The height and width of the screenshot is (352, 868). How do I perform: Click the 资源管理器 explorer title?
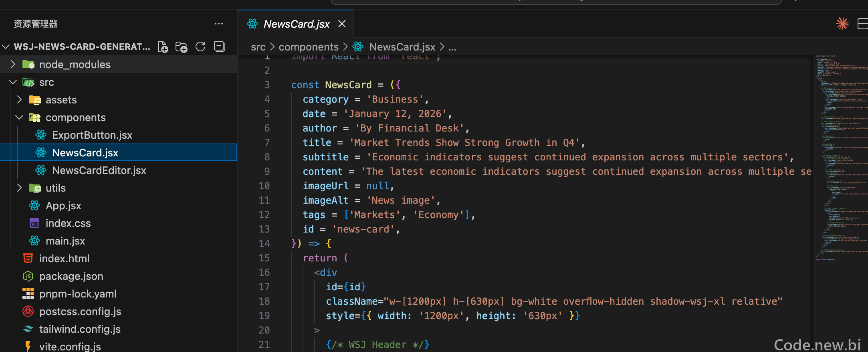[x=36, y=24]
